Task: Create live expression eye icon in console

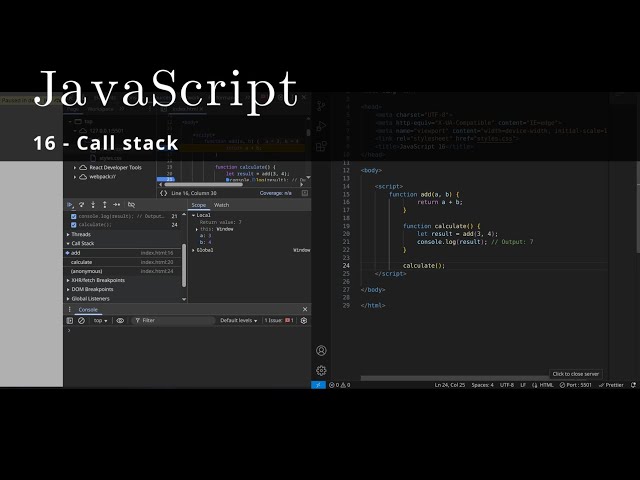Action: coord(120,320)
